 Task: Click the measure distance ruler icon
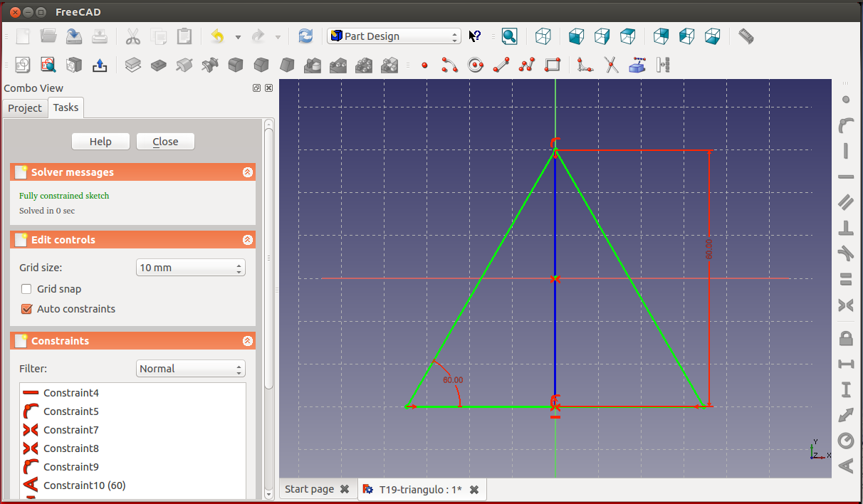(746, 36)
